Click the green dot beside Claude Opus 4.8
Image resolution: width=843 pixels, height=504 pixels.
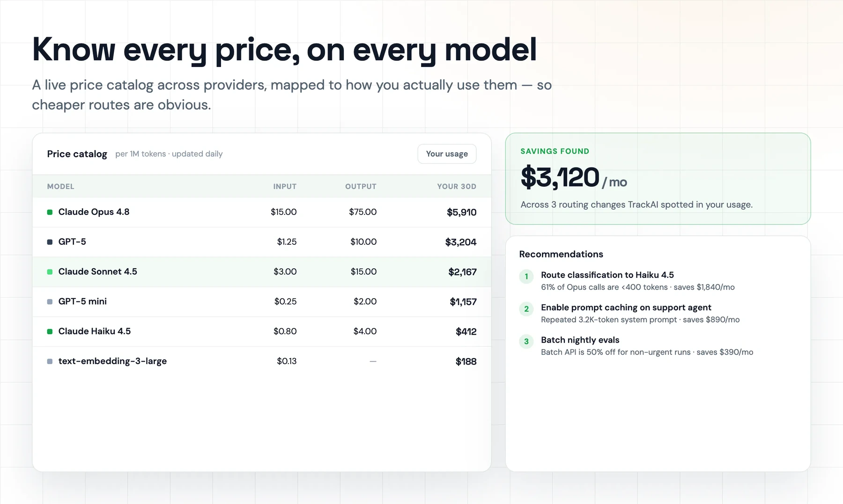point(50,212)
